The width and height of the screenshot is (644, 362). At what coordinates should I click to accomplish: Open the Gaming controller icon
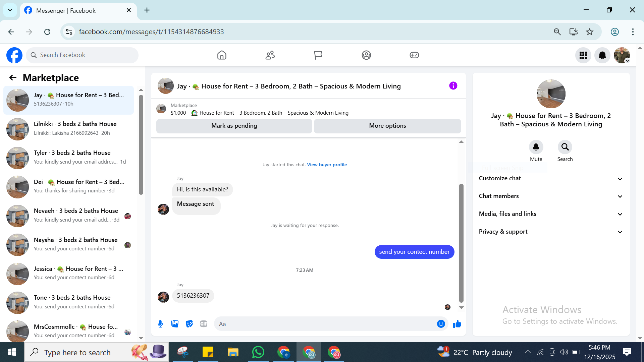click(x=414, y=55)
